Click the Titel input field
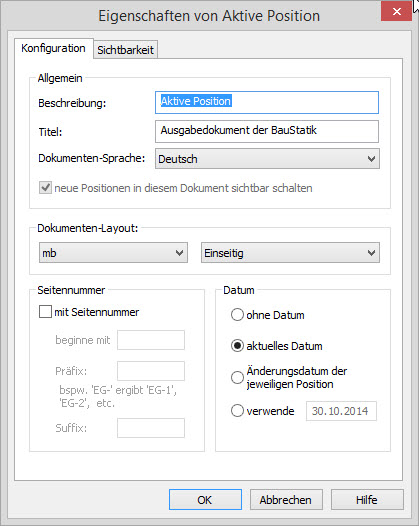Viewport: 419px width, 526px height. 267,131
